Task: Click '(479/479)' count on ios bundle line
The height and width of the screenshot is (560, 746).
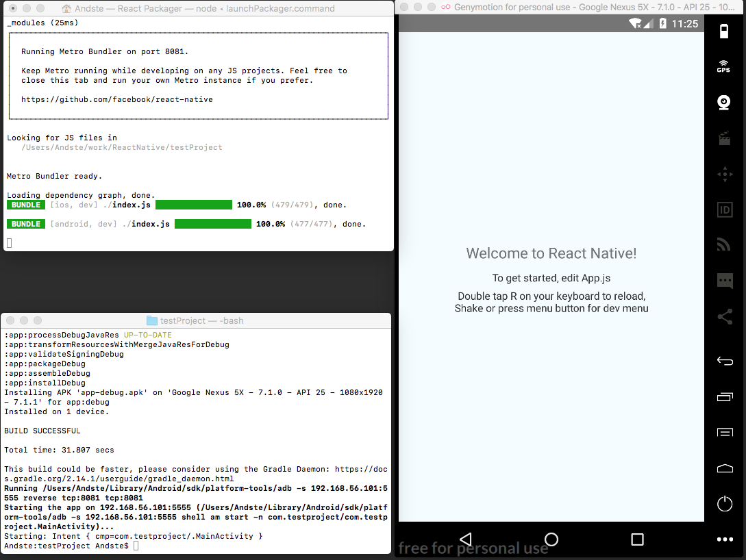Action: [292, 205]
